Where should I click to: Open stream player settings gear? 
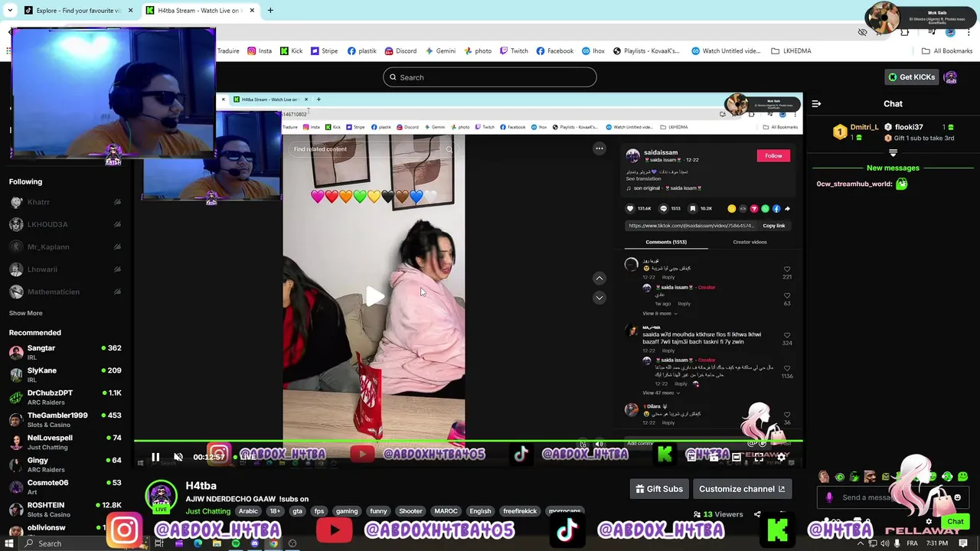coord(781,457)
